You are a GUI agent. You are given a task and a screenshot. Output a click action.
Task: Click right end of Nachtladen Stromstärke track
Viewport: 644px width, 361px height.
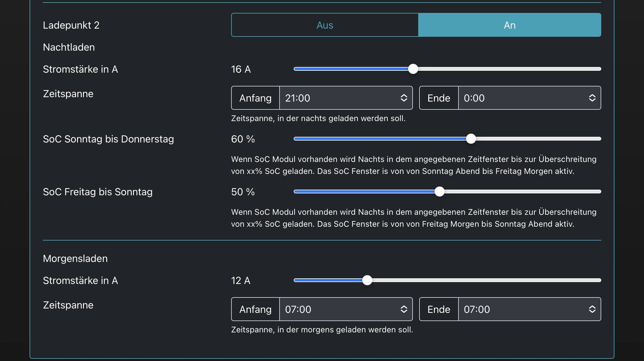(x=598, y=69)
